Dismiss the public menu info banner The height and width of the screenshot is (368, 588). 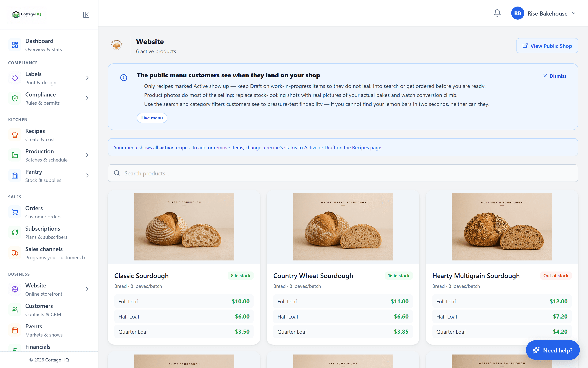coord(555,76)
